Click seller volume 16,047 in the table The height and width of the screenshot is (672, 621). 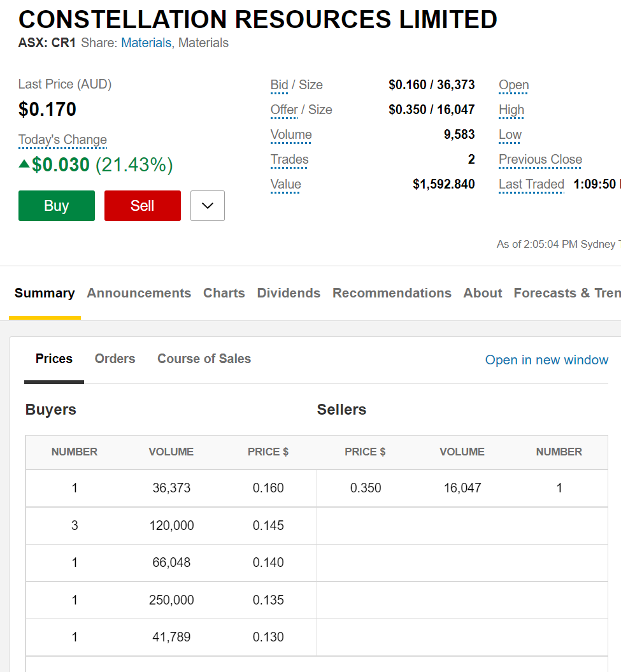pyautogui.click(x=462, y=488)
